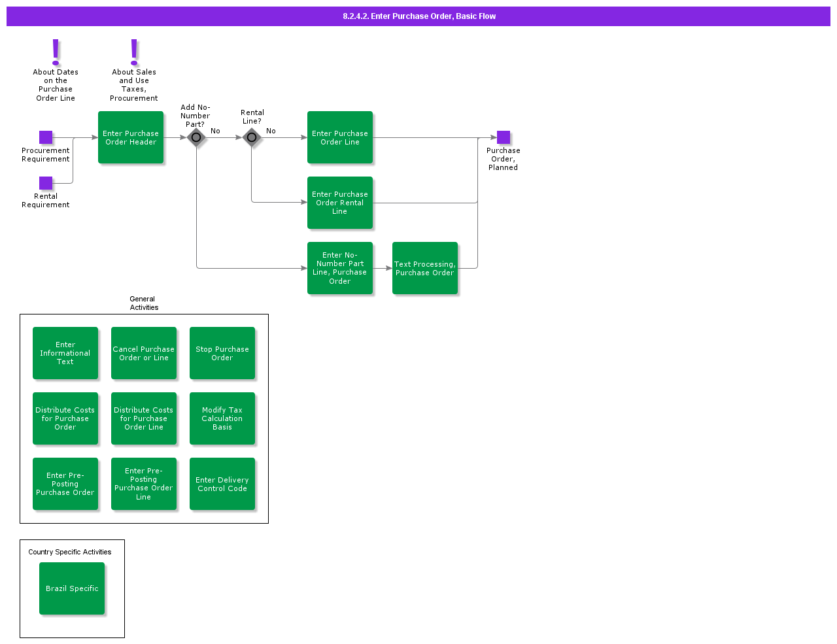Open the Brazil Specific activity
This screenshot has width=837, height=644.
coord(72,588)
